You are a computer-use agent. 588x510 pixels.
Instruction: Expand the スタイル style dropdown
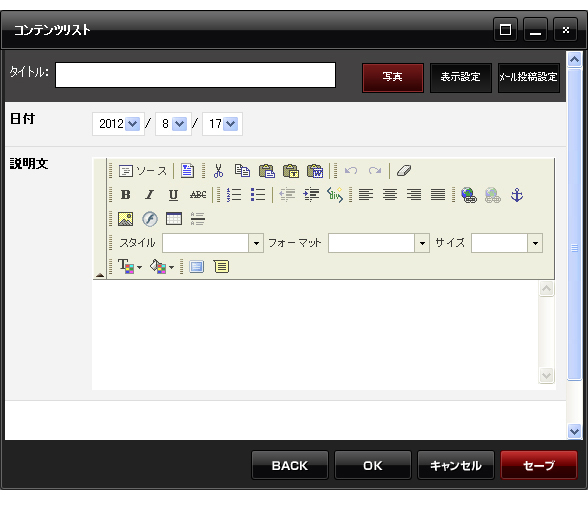(x=256, y=243)
